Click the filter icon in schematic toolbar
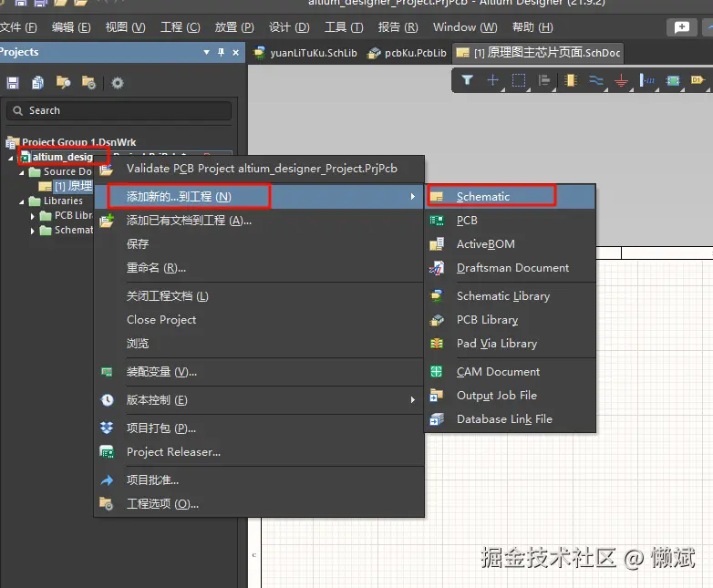 point(467,80)
